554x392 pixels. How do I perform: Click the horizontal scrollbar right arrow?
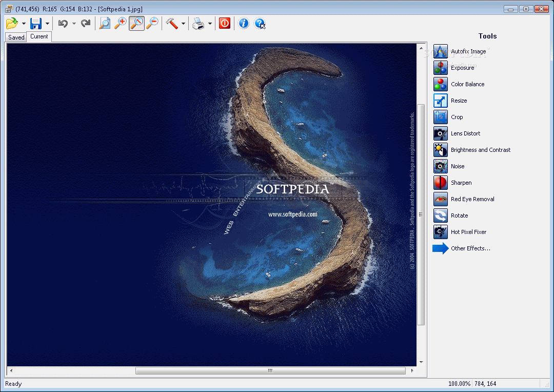click(412, 371)
